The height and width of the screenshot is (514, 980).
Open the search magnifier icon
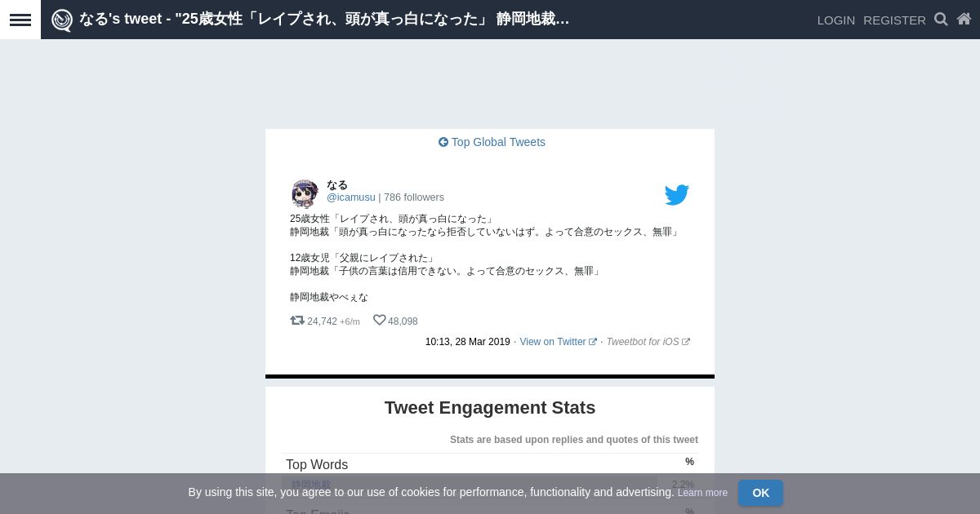(x=941, y=19)
